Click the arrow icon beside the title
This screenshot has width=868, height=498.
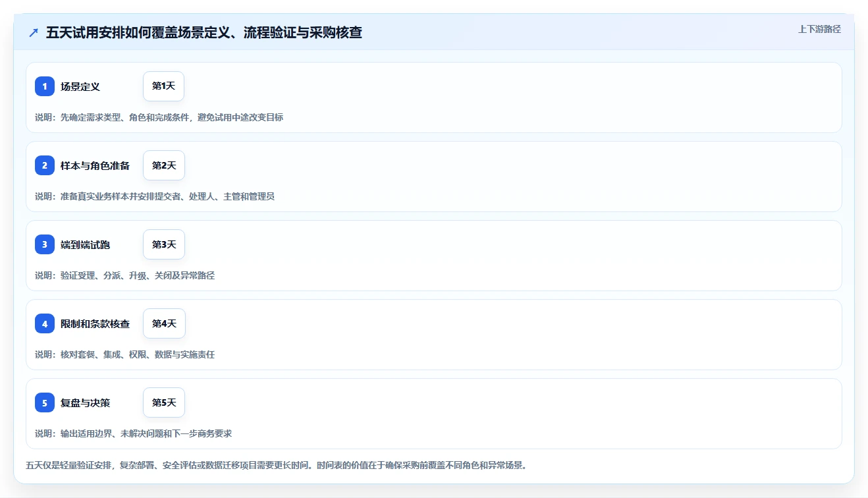pos(34,32)
